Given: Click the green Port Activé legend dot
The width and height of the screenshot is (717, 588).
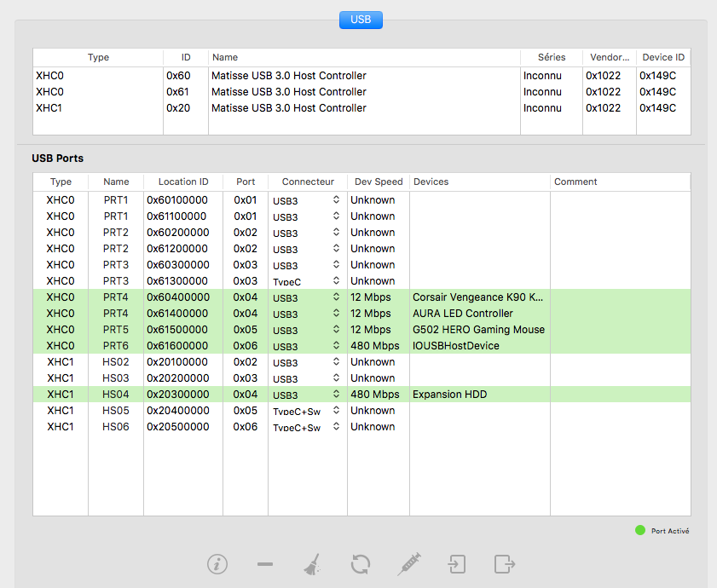Looking at the screenshot, I should click(x=640, y=530).
